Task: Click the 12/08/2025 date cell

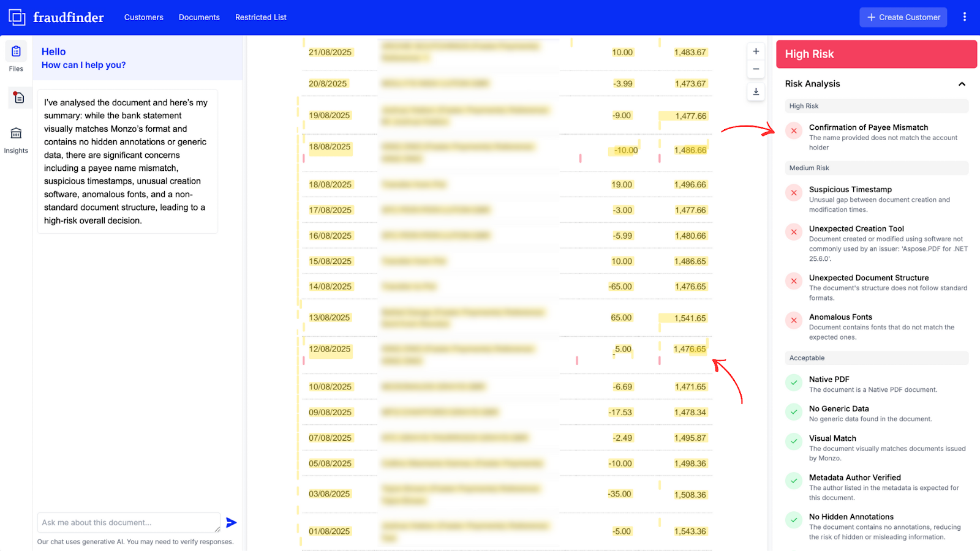Action: pyautogui.click(x=330, y=350)
